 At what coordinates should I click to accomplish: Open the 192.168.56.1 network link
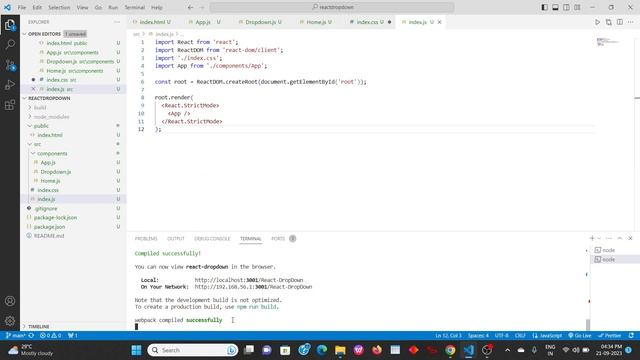(253, 287)
